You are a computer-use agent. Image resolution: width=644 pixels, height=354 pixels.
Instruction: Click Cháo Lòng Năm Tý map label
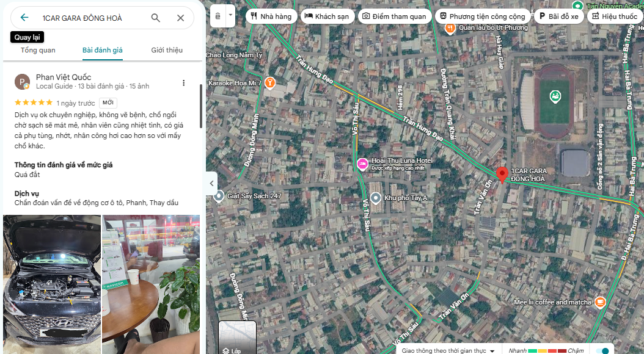pos(234,55)
